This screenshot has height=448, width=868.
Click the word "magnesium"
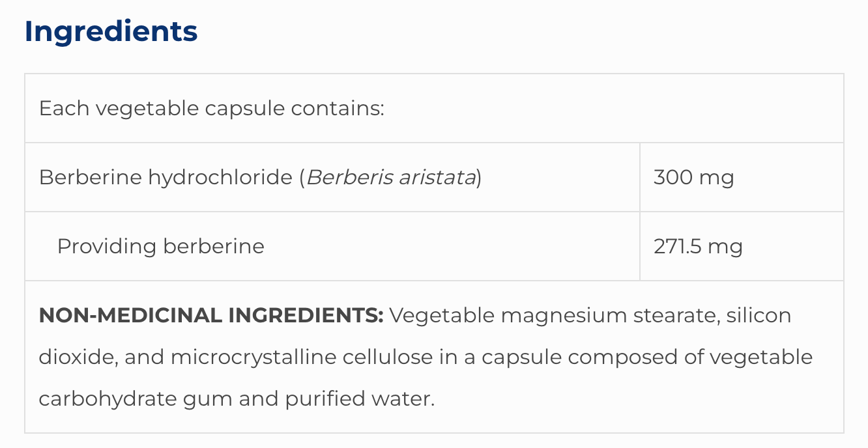[556, 316]
